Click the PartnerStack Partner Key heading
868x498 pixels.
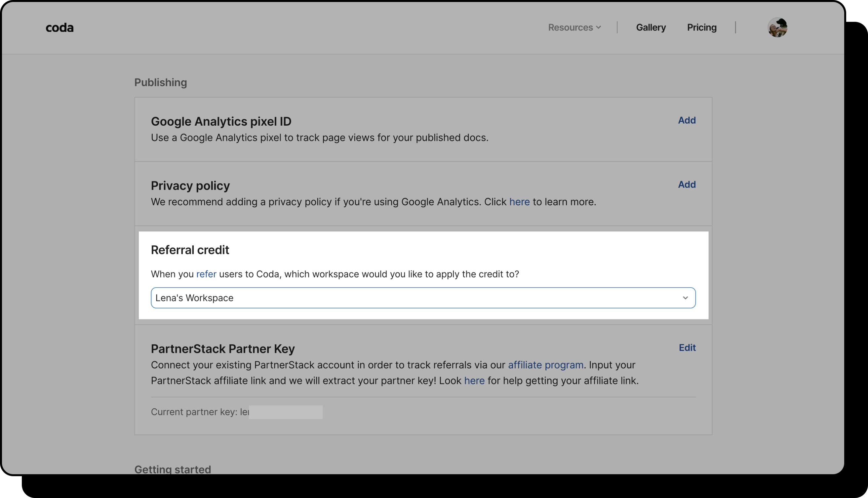click(x=222, y=349)
